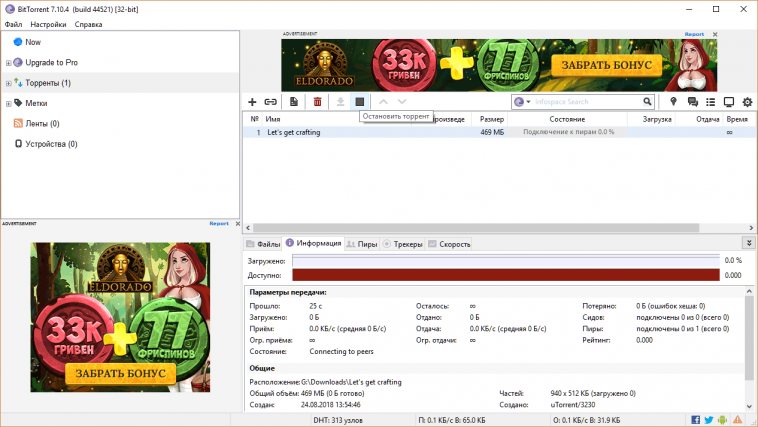Open the Настройки menu
This screenshot has height=427, width=758.
(48, 24)
